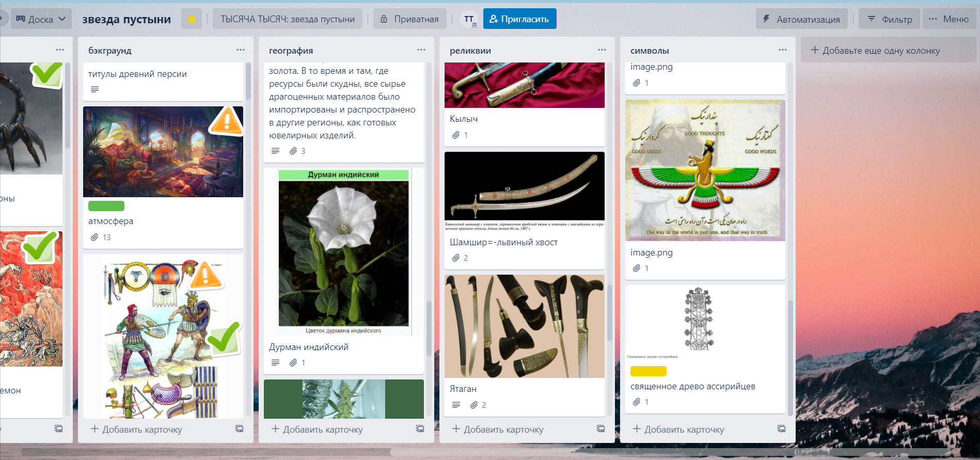Open священное древо ассирийцев card title
The image size is (980, 460).
tap(693, 386)
